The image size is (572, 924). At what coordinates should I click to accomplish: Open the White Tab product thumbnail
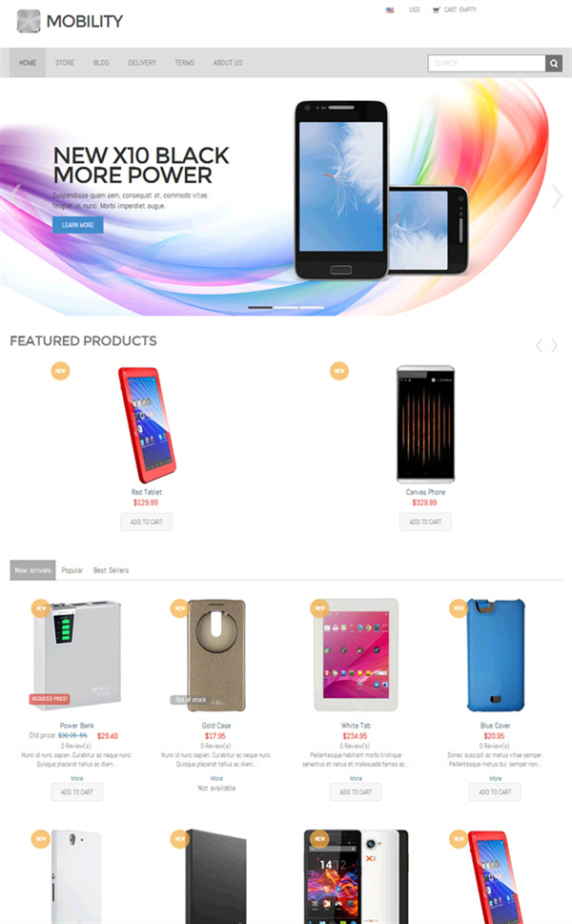[x=356, y=655]
